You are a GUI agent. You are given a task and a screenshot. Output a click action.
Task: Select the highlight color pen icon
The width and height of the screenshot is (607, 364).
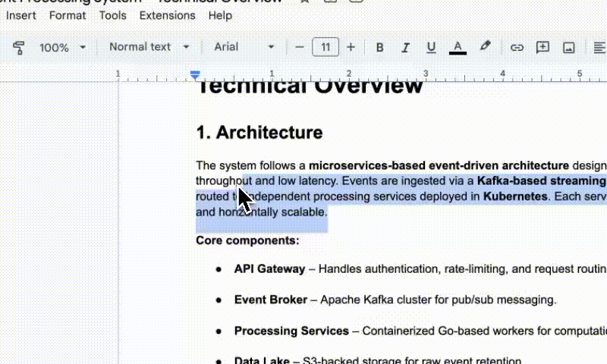(x=486, y=46)
